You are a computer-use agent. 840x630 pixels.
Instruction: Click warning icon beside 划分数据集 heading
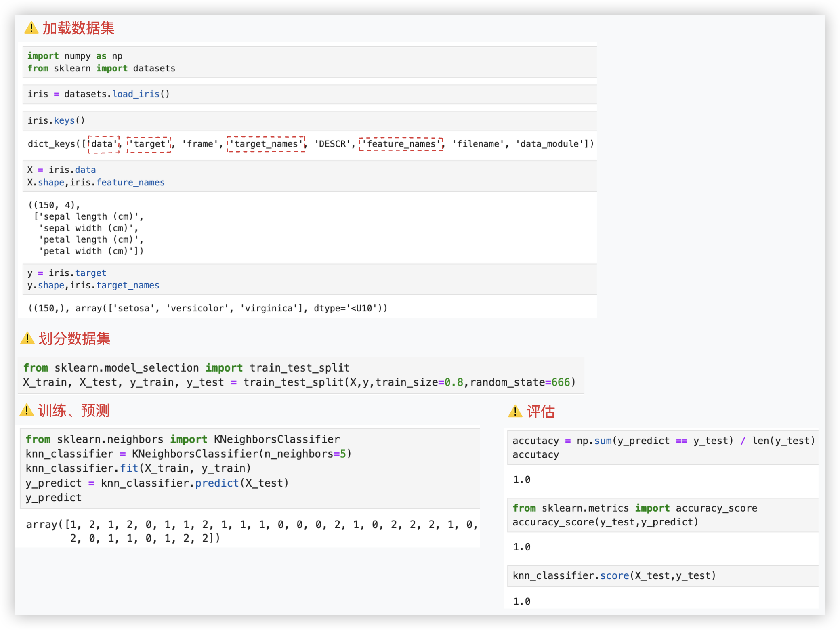click(27, 338)
